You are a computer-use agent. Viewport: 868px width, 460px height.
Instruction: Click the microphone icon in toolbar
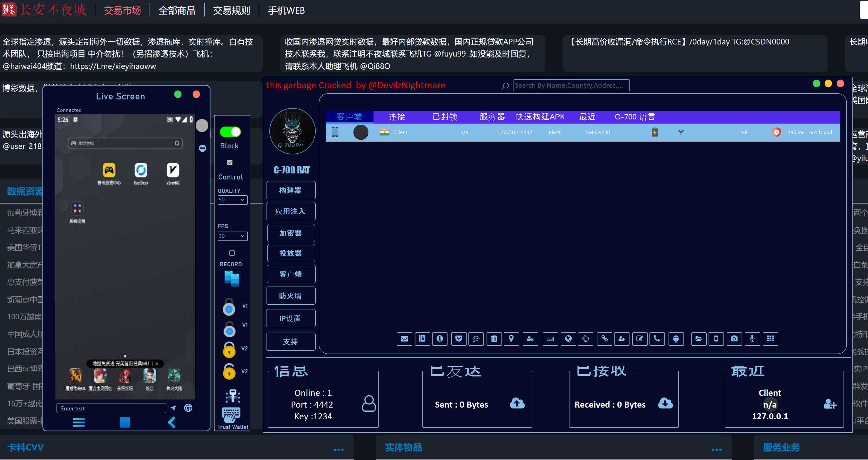(752, 339)
